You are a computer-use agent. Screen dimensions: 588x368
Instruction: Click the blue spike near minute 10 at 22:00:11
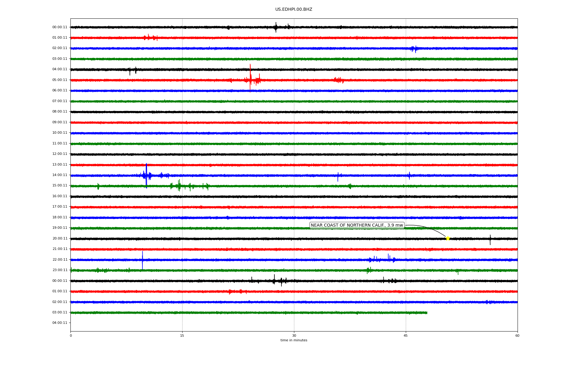tap(142, 260)
